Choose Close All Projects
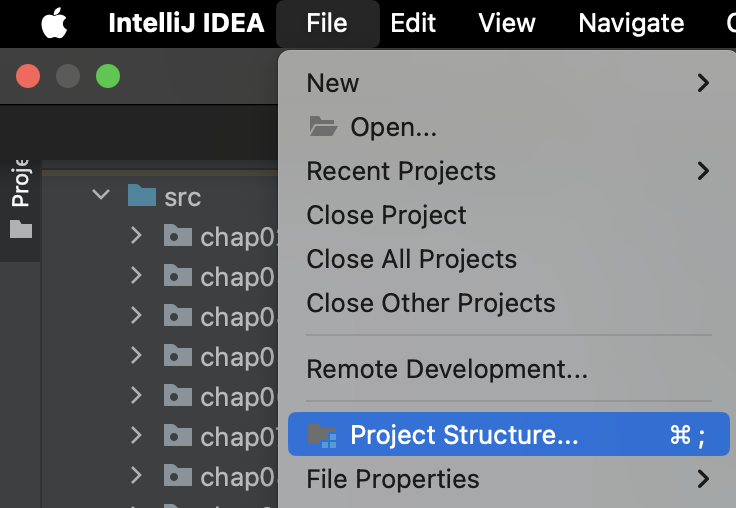 click(x=411, y=259)
